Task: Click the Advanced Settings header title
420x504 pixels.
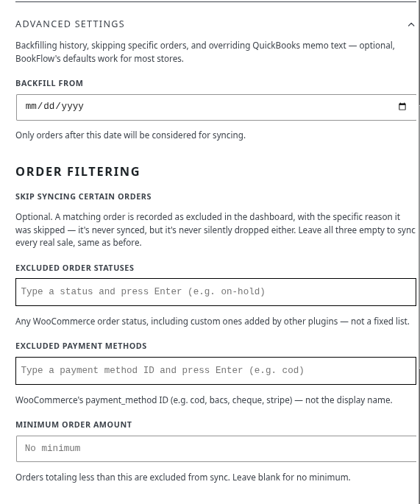Action: [x=70, y=24]
